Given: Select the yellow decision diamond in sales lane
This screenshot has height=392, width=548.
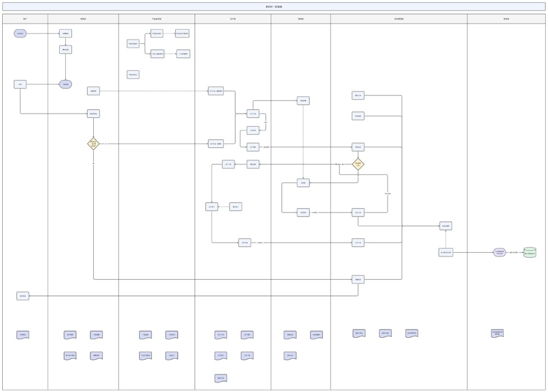Looking at the screenshot, I should pyautogui.click(x=93, y=144).
